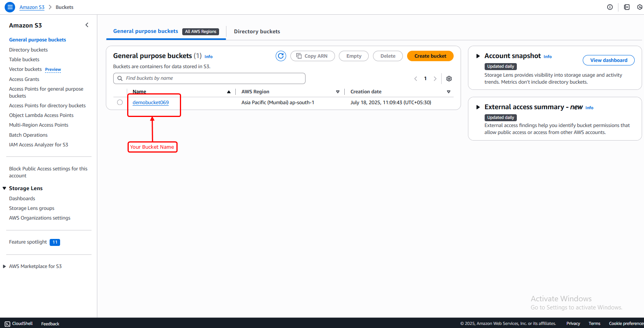This screenshot has width=644, height=328.
Task: Sort by Creation date column arrow
Action: click(x=449, y=92)
